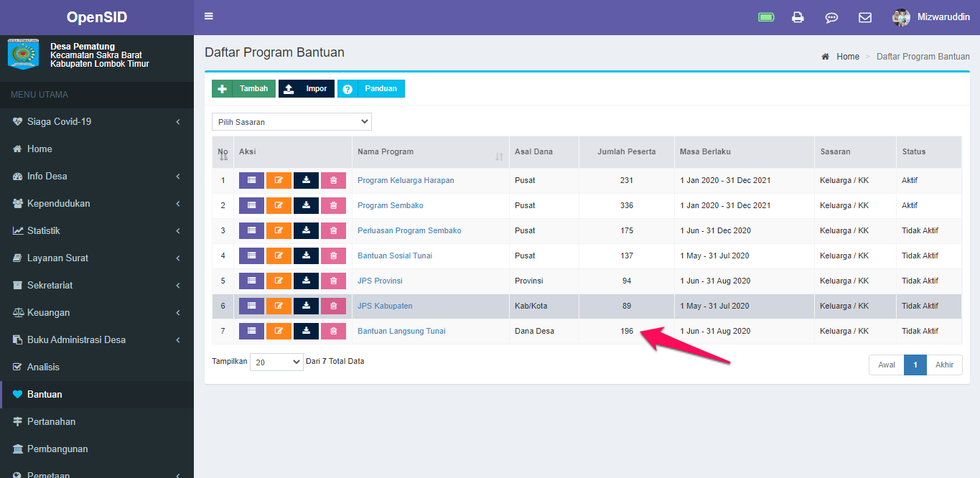Click the OpenSID brand title
Image resolution: width=980 pixels, height=478 pixels.
pos(97,17)
